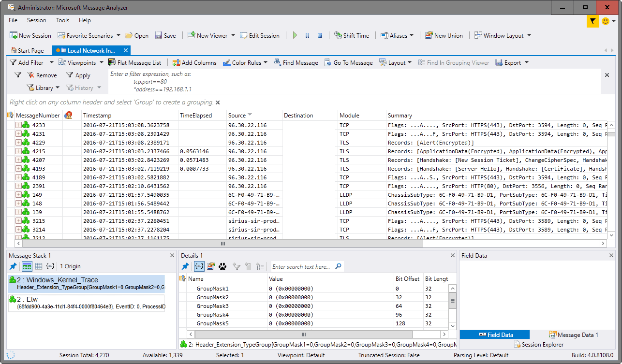Expand message row 4233
The width and height of the screenshot is (622, 364).
pyautogui.click(x=18, y=125)
